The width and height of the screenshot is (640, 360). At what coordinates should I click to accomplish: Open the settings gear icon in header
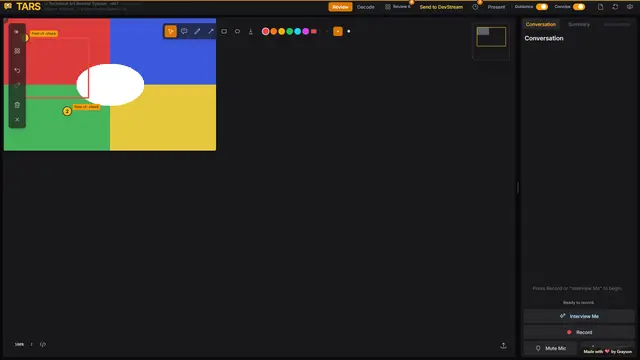pyautogui.click(x=630, y=7)
